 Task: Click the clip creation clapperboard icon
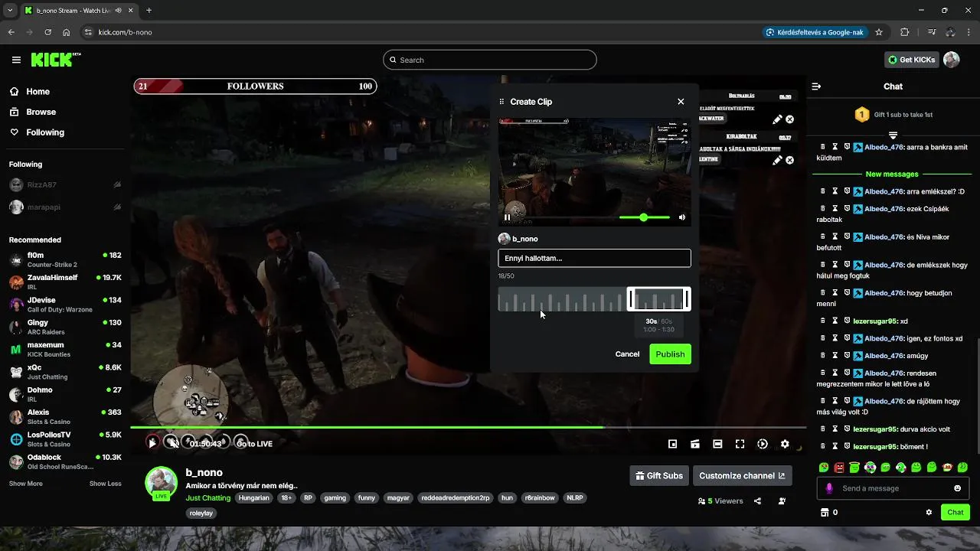tap(695, 444)
